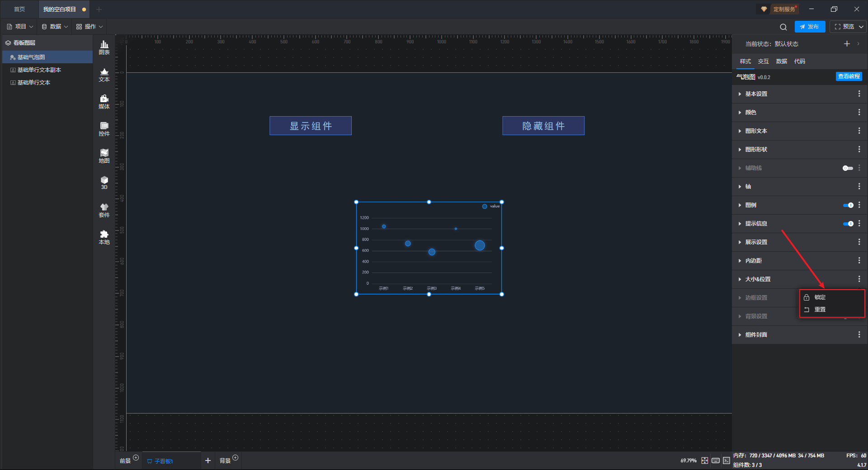
Task: Switch to the 交互 interaction tab
Action: point(763,61)
